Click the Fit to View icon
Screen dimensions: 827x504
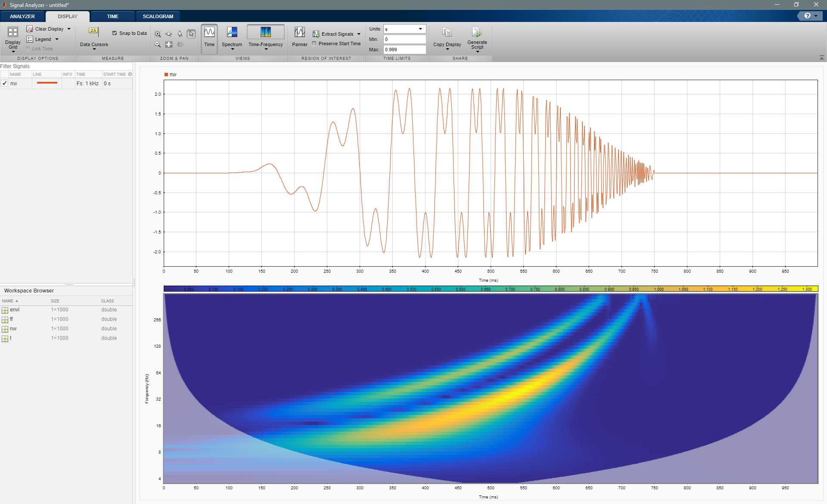pyautogui.click(x=169, y=44)
